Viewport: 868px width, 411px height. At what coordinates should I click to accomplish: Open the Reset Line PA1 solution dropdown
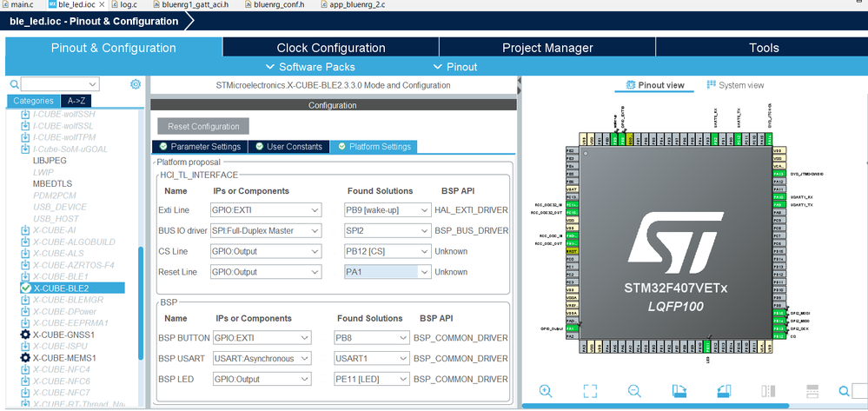pyautogui.click(x=388, y=272)
